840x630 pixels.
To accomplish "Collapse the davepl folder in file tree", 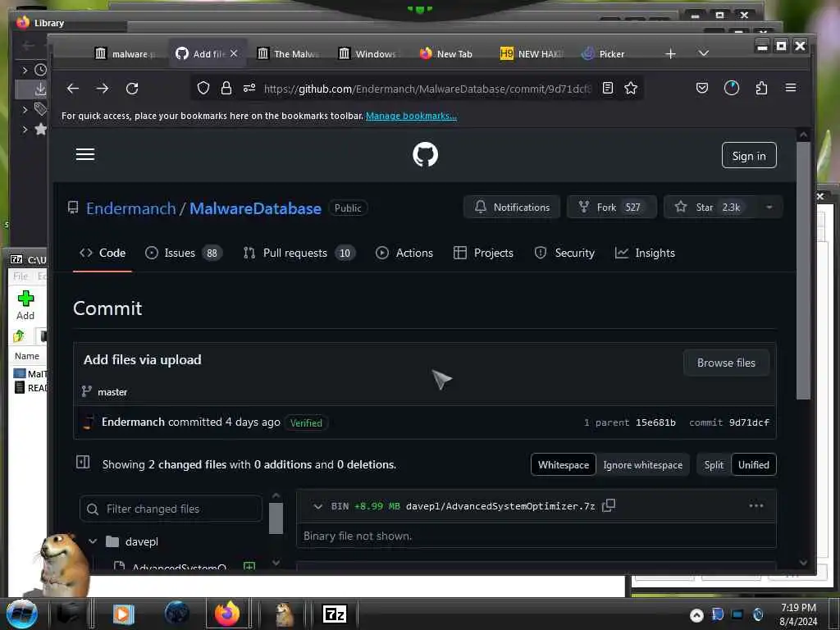I will click(x=93, y=541).
